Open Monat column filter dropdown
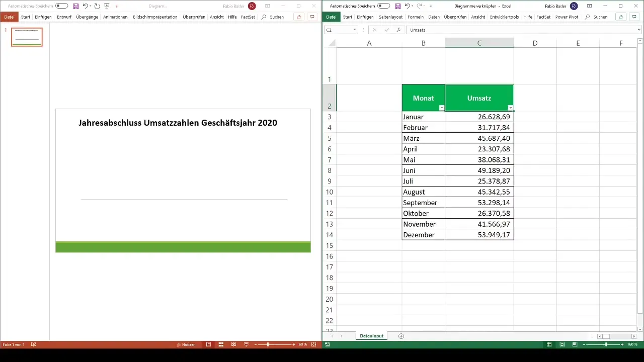This screenshot has height=362, width=644. (x=442, y=108)
